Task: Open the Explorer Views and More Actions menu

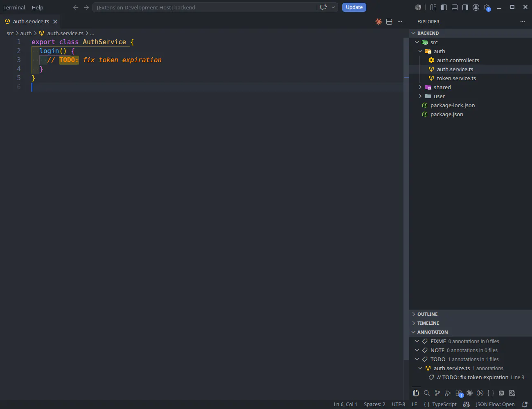Action: coord(523,22)
